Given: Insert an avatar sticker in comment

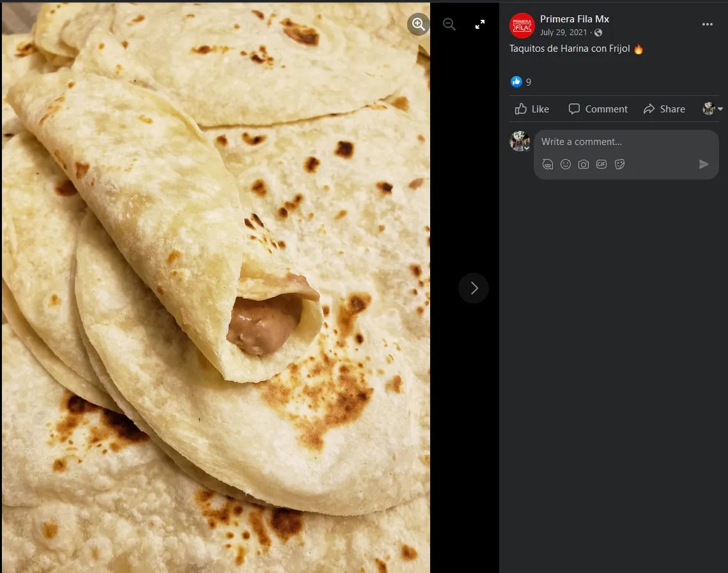Looking at the screenshot, I should click(548, 164).
